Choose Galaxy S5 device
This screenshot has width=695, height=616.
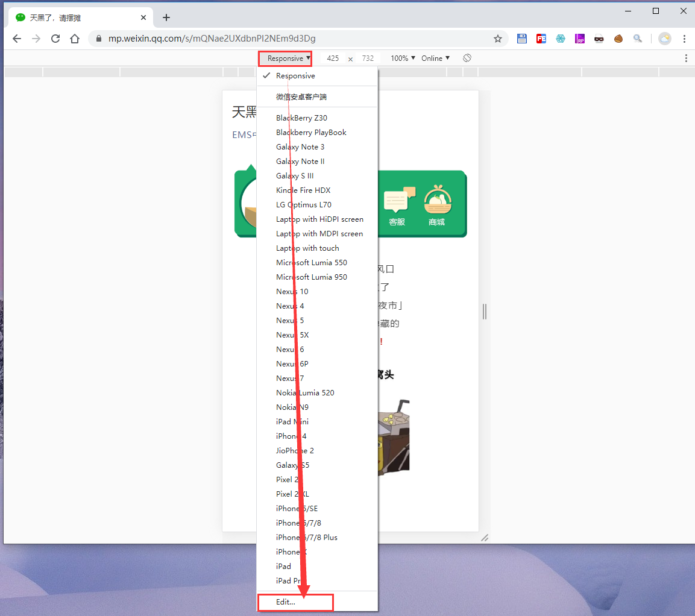tap(317, 465)
